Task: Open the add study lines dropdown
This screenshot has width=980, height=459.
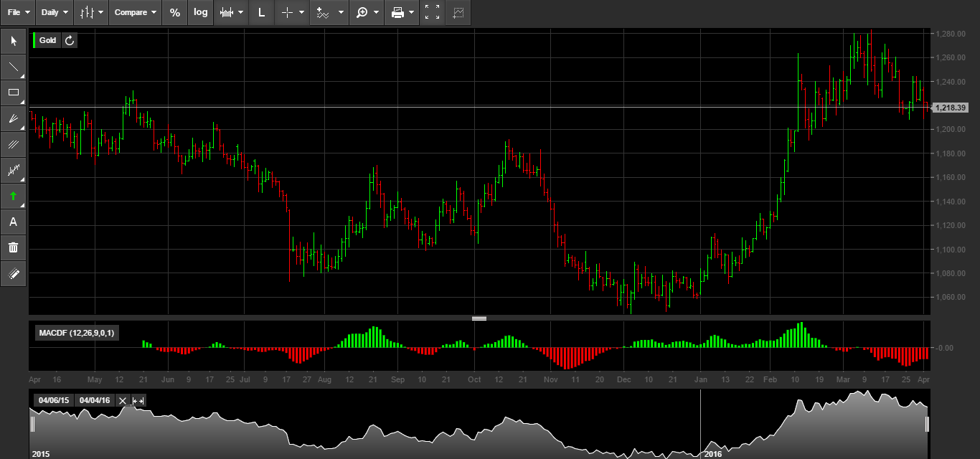Action: [329, 12]
